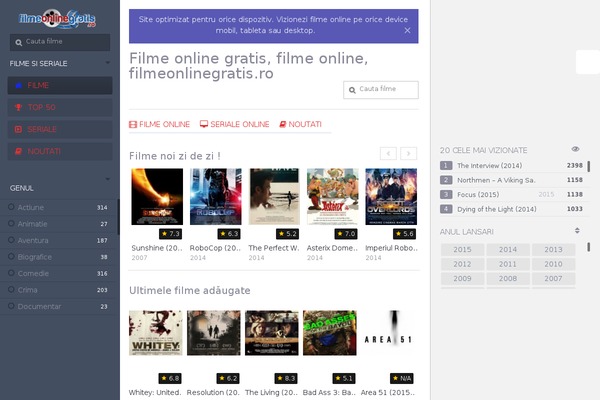Click the 5.2 rating badge on The Perfect Wave

pos(287,234)
